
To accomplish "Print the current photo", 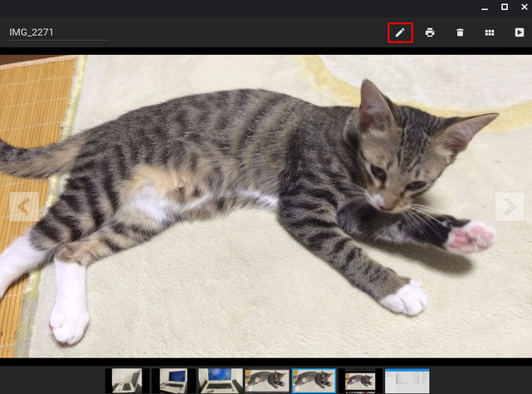I will pyautogui.click(x=430, y=32).
